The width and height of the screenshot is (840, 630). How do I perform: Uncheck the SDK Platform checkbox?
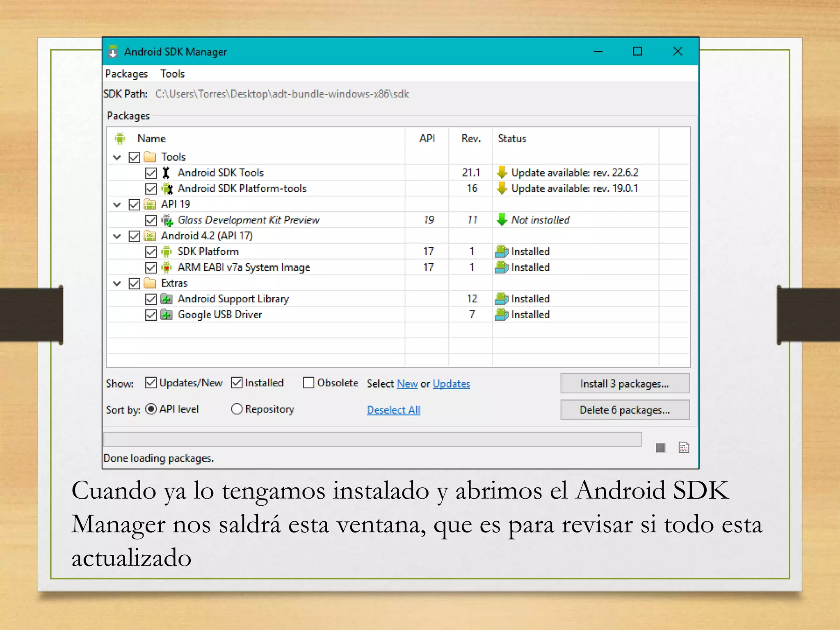[151, 252]
